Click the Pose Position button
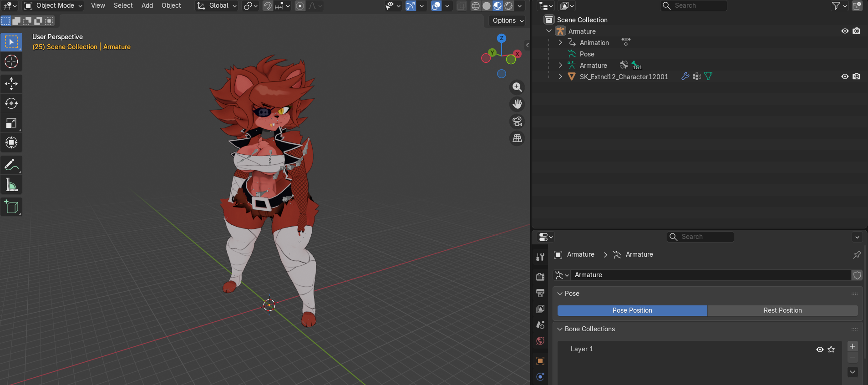 (632, 310)
